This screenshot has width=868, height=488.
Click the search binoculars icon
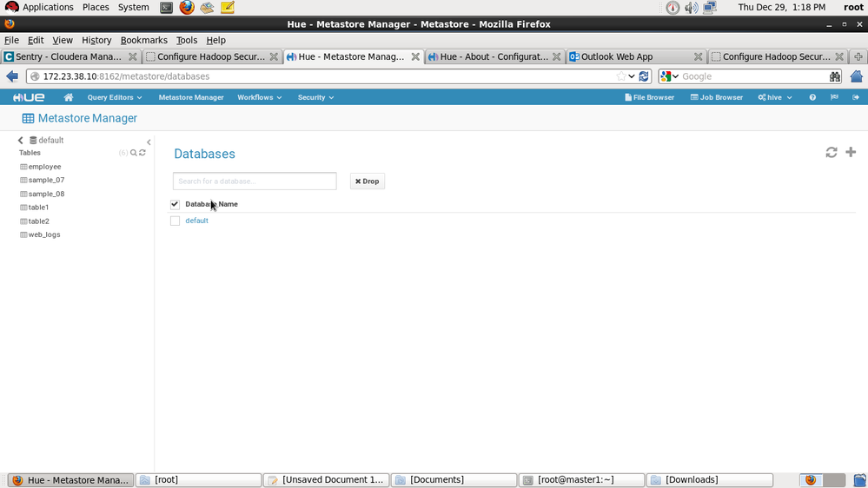(x=834, y=76)
